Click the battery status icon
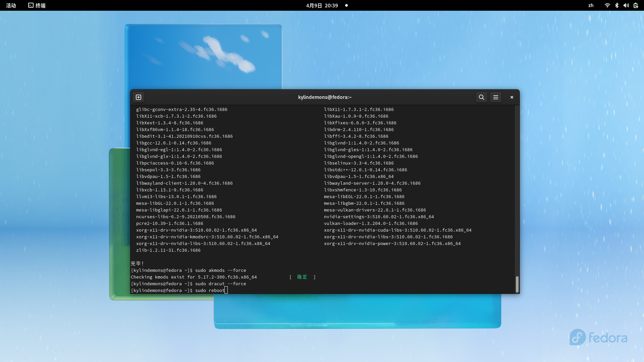This screenshot has width=644, height=362. (636, 5)
